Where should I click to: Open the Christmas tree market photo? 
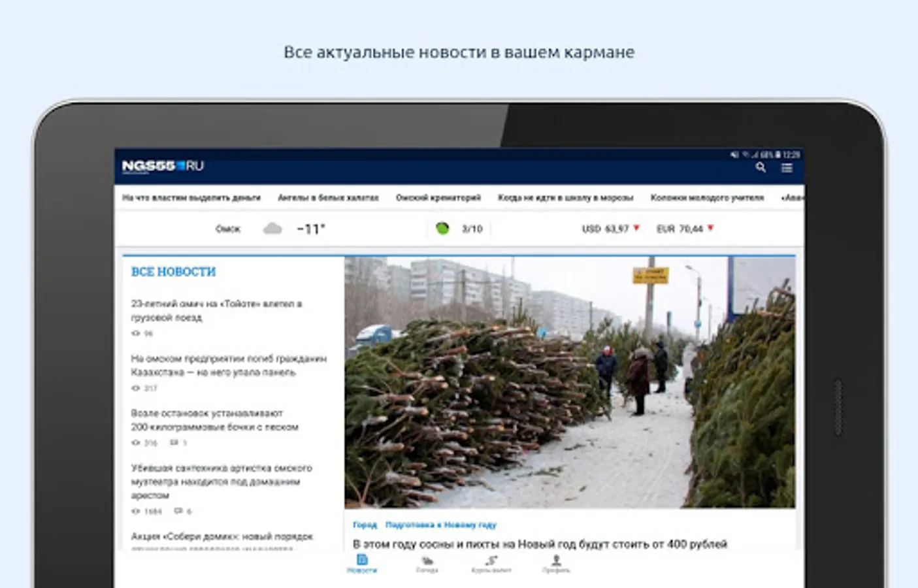coord(570,382)
